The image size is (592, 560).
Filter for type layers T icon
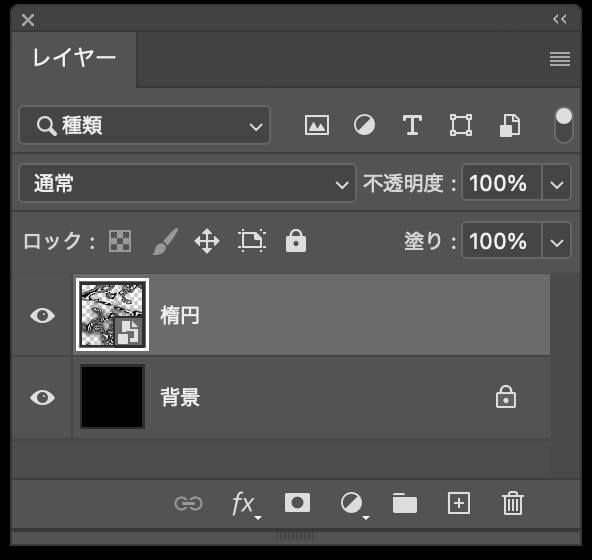tap(412, 125)
